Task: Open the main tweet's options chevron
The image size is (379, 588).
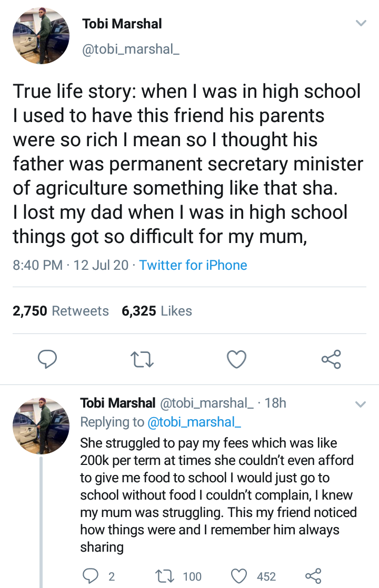Action: tap(361, 24)
